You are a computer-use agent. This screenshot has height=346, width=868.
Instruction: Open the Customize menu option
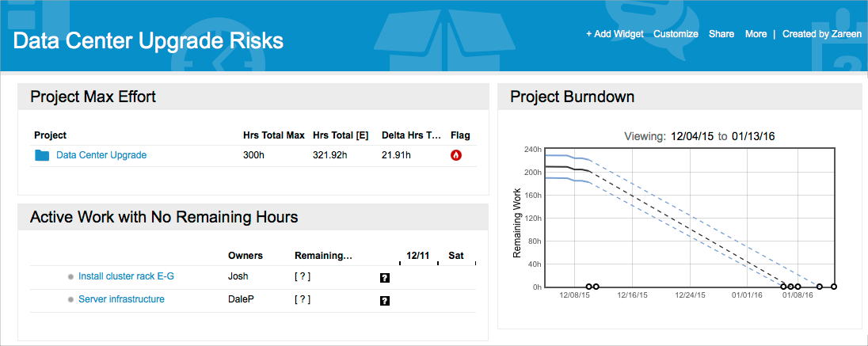(x=676, y=34)
